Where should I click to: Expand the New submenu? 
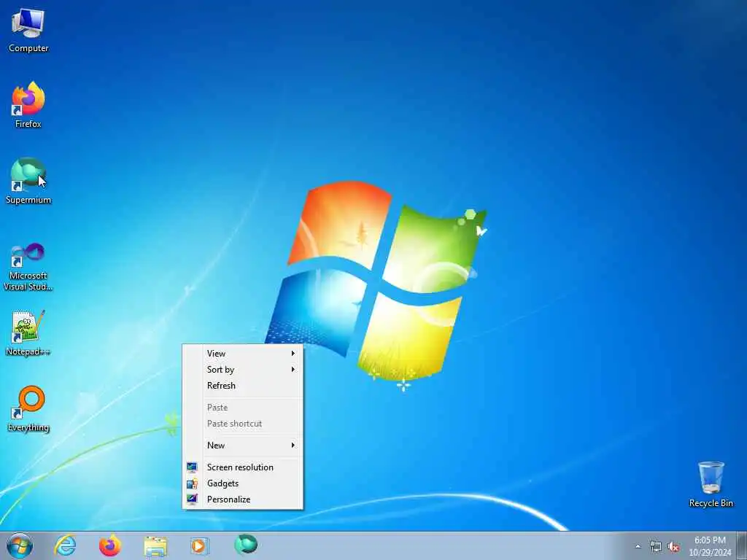pyautogui.click(x=242, y=446)
